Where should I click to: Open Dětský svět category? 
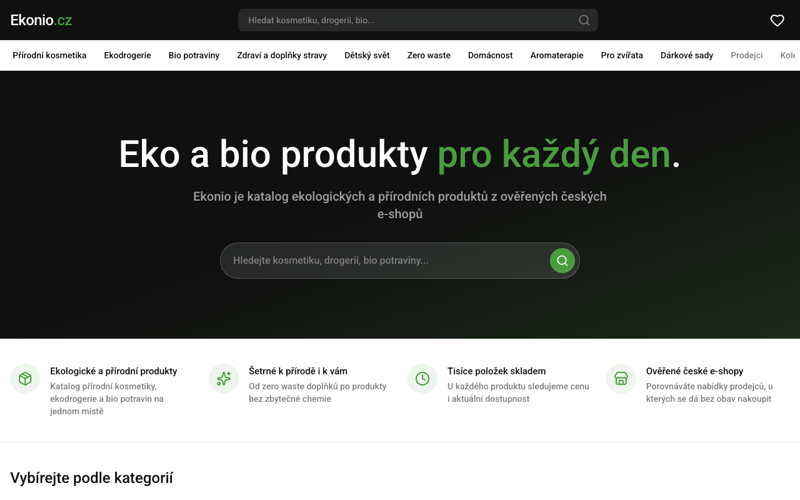367,55
